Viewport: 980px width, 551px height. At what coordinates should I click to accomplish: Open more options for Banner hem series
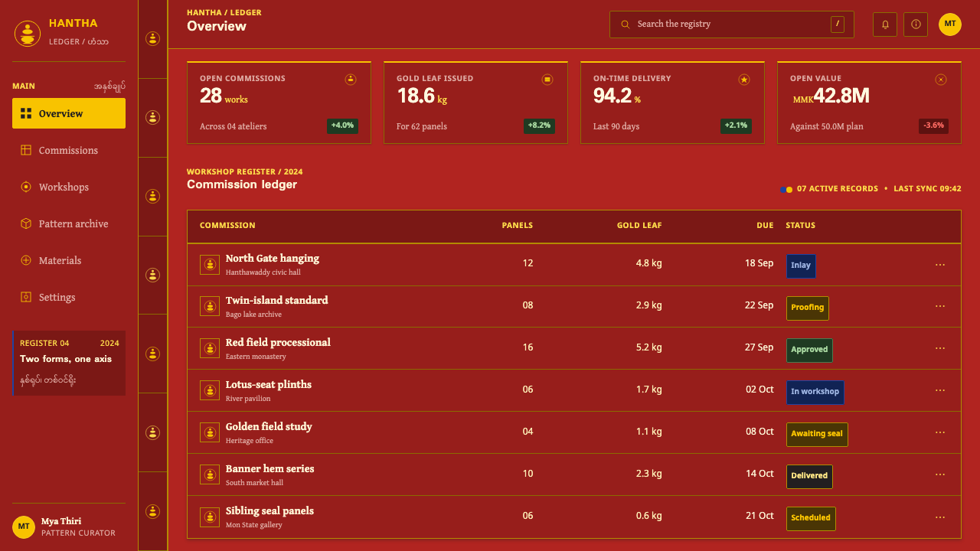pyautogui.click(x=940, y=474)
